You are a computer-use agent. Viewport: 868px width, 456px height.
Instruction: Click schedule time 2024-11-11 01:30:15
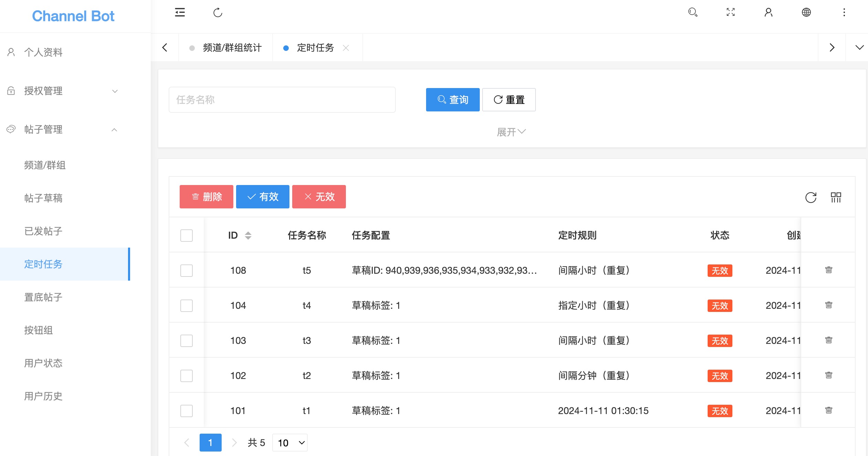[603, 411]
